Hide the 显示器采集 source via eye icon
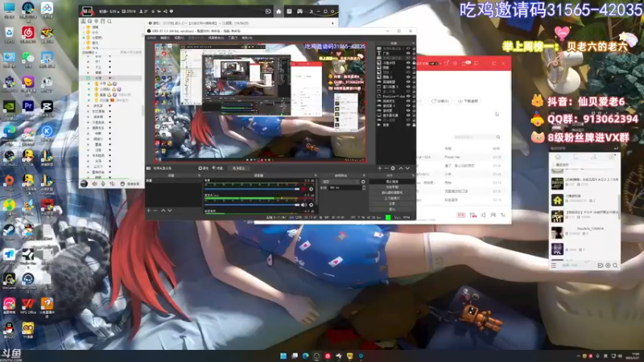Viewport: 644px width, 362px height. 408,115
